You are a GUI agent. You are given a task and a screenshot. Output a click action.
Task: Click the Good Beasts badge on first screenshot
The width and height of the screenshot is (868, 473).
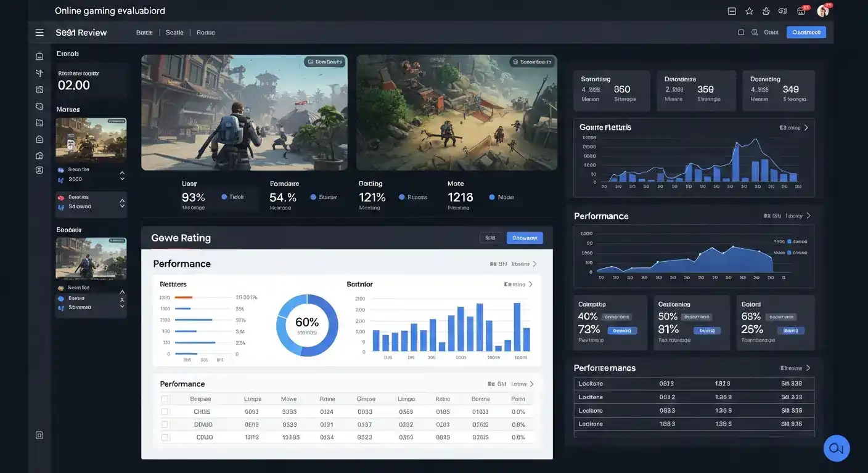[x=323, y=60]
